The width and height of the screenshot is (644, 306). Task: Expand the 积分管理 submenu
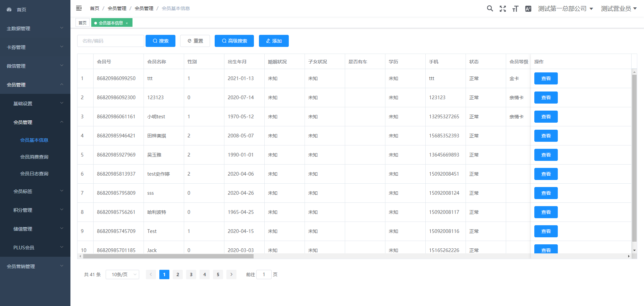(x=35, y=210)
